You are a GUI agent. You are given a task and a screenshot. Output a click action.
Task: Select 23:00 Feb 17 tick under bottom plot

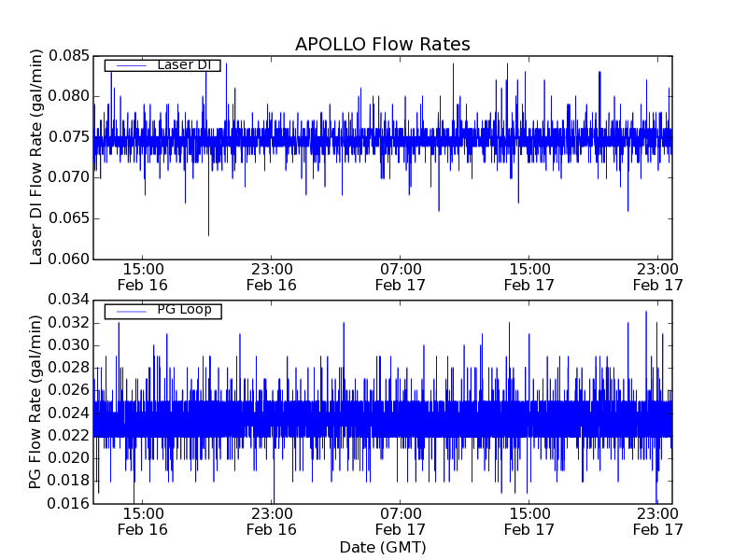coord(657,521)
